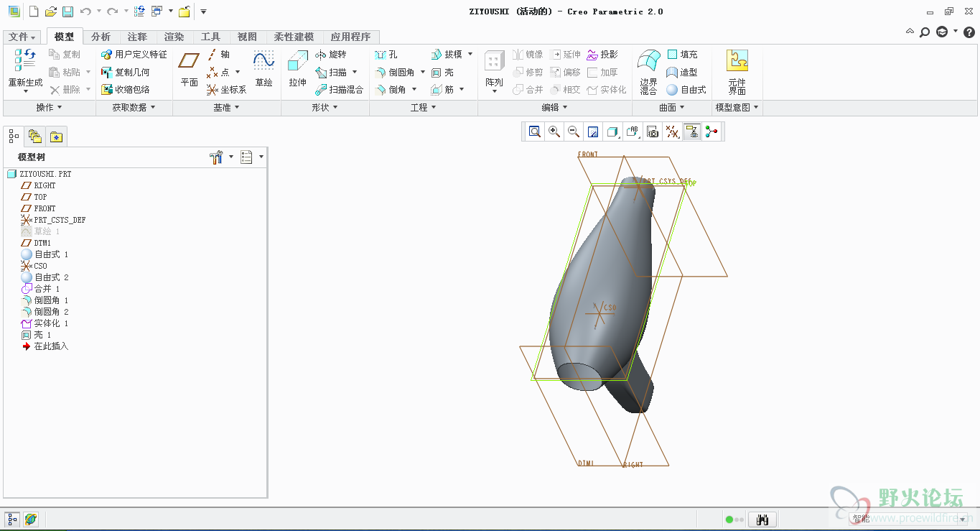The image size is (980, 531).
Task: Switch to the Analysis (分析) tab
Action: [101, 37]
